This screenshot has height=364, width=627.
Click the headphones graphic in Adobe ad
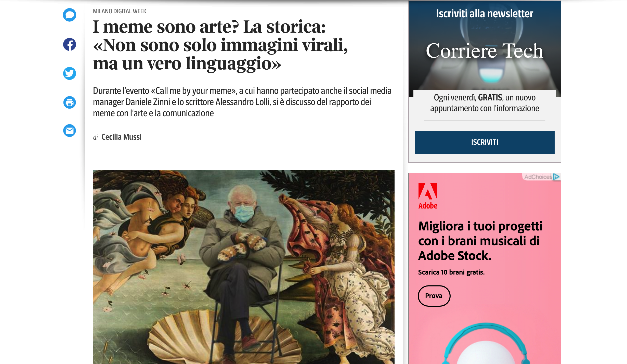click(x=486, y=343)
